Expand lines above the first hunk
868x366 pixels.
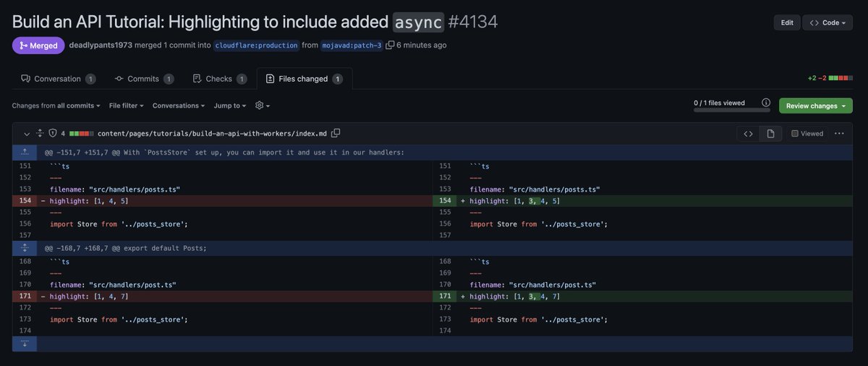[x=25, y=152]
